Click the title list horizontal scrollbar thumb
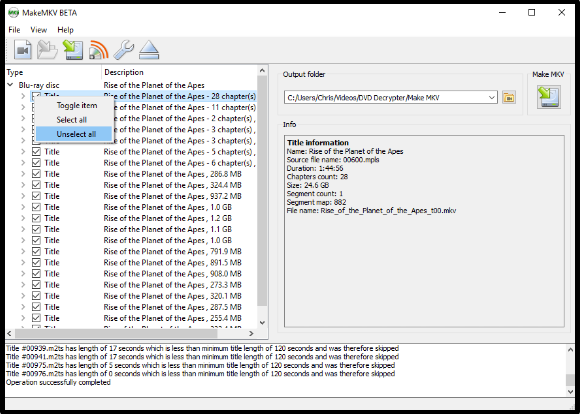The height and width of the screenshot is (414, 580). (x=116, y=333)
